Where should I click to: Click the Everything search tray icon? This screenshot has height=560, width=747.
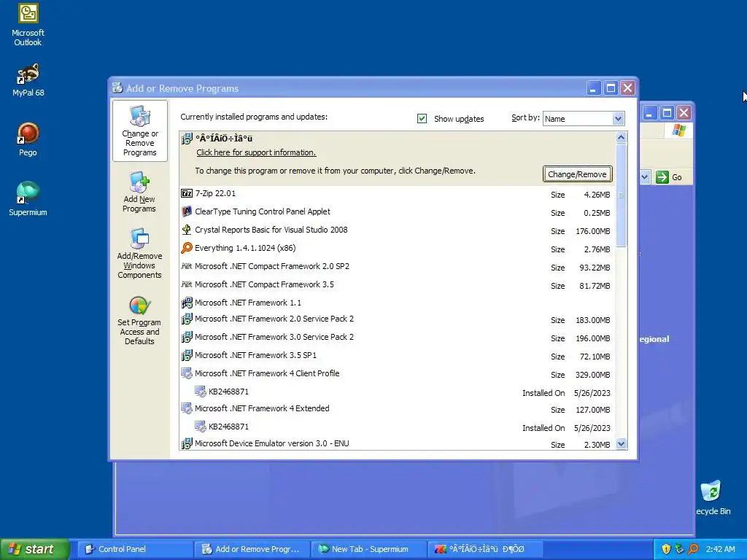pos(693,549)
